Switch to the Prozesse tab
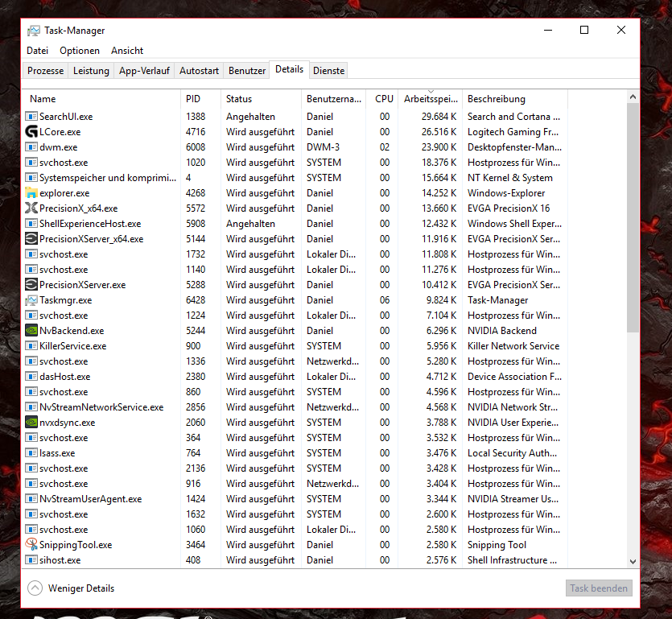This screenshot has height=619, width=672. pos(45,71)
